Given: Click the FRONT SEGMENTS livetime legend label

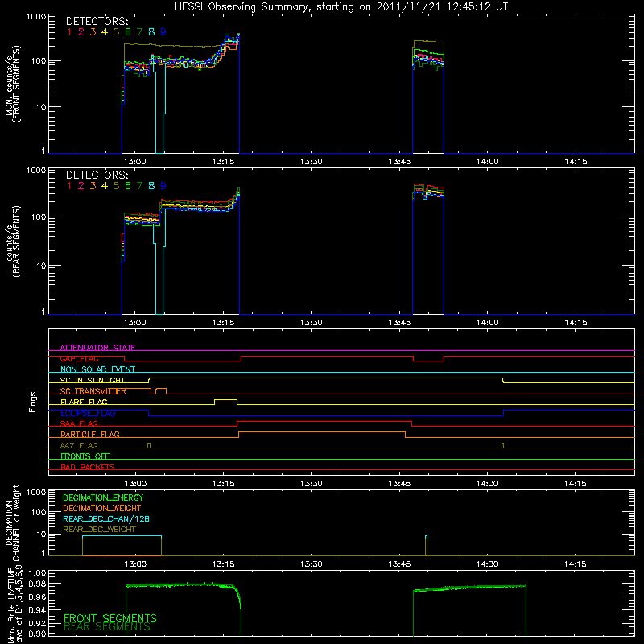Looking at the screenshot, I should pyautogui.click(x=110, y=618).
